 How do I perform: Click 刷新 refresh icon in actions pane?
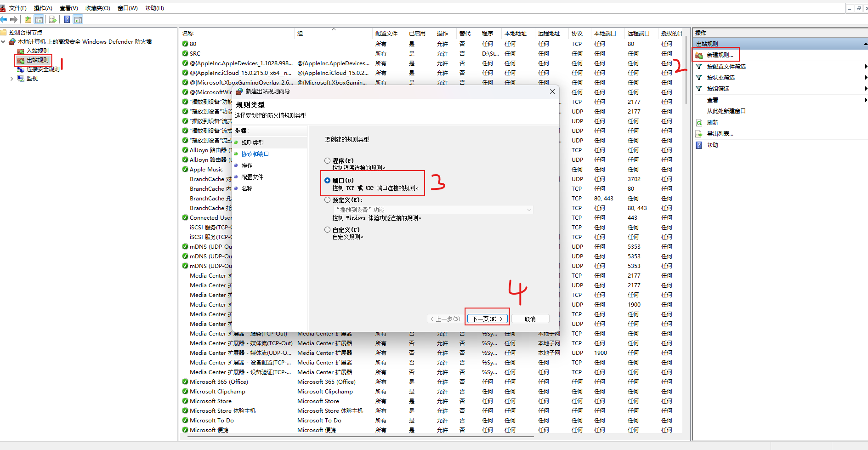[699, 123]
